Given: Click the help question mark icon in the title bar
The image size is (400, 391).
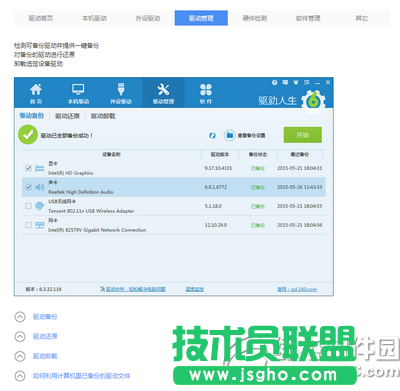Looking at the screenshot, I should pos(274,82).
